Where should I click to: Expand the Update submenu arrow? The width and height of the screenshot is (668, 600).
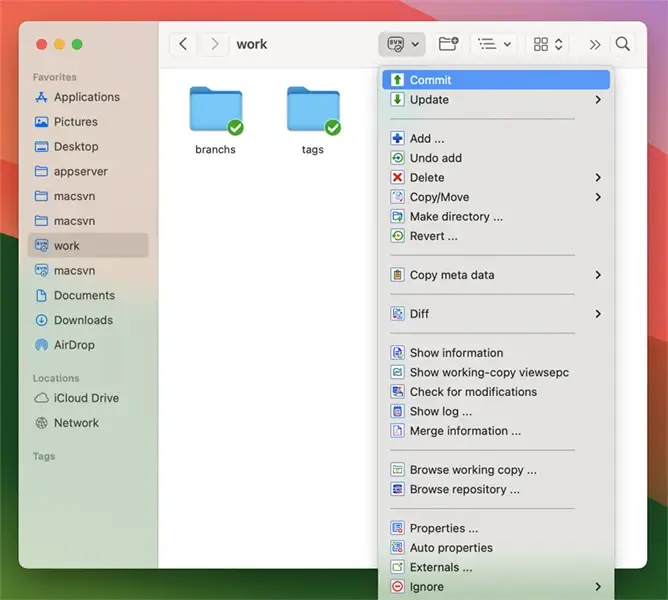(598, 99)
